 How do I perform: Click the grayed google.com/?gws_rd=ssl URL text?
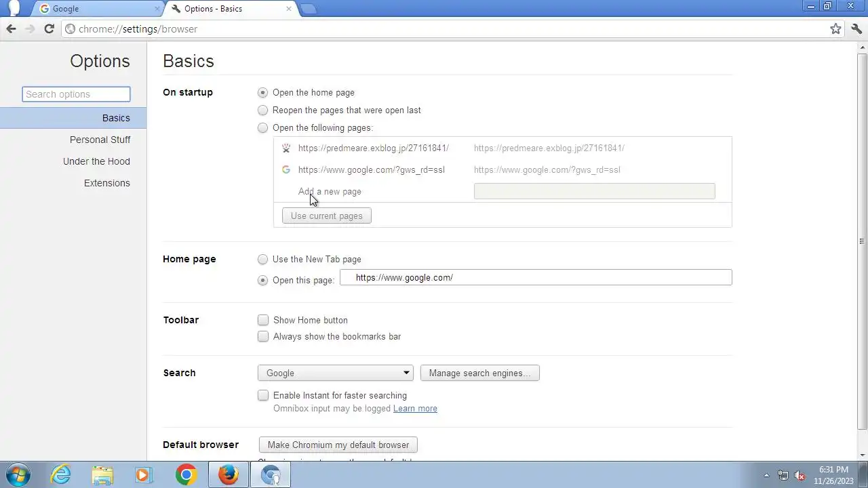[547, 169]
